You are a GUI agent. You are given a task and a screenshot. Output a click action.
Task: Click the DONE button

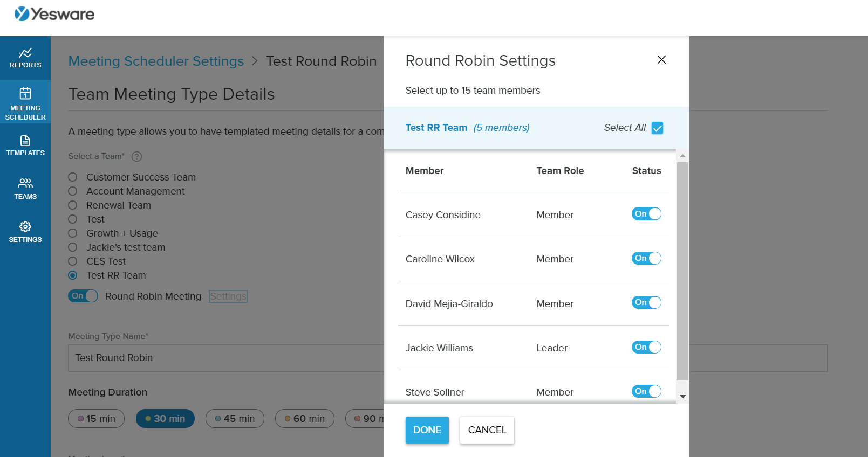(x=427, y=430)
